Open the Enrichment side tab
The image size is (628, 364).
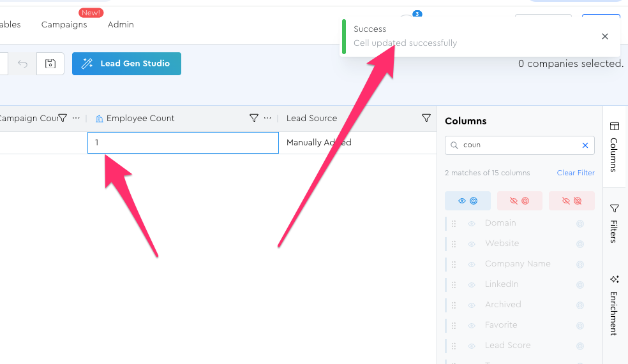[x=615, y=305]
